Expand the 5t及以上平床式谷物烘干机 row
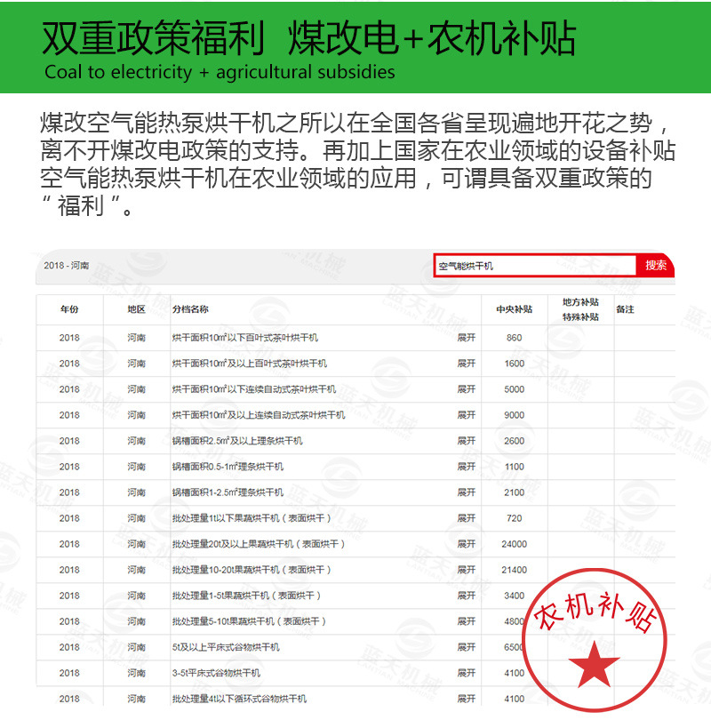 pos(467,647)
